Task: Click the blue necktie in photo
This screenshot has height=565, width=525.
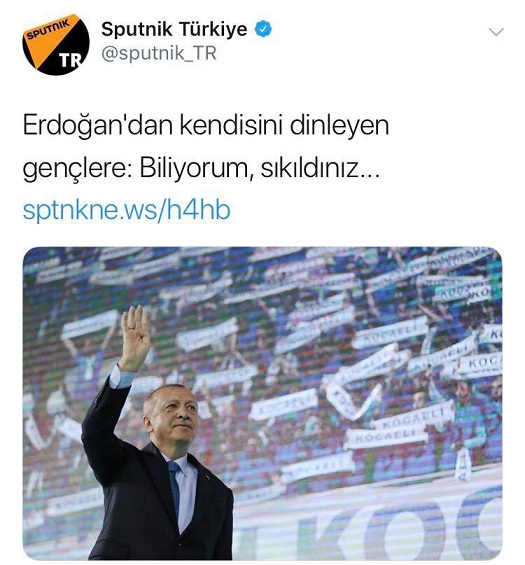Action: pos(175,488)
